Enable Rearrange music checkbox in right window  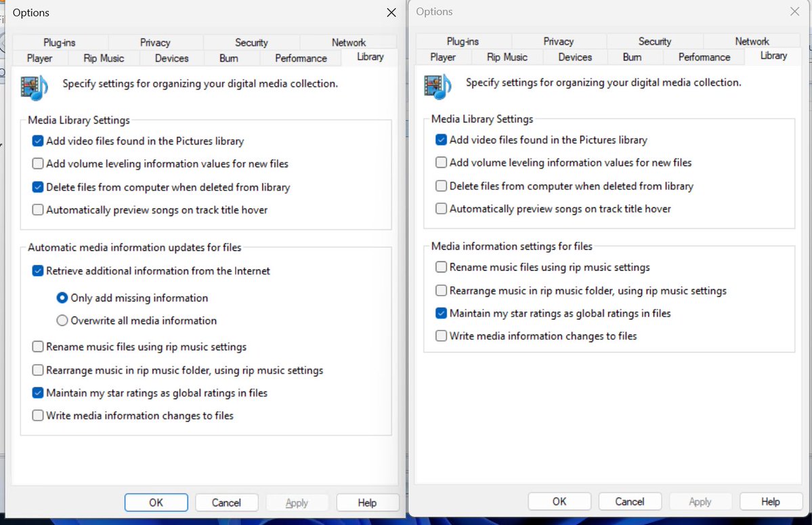coord(441,291)
